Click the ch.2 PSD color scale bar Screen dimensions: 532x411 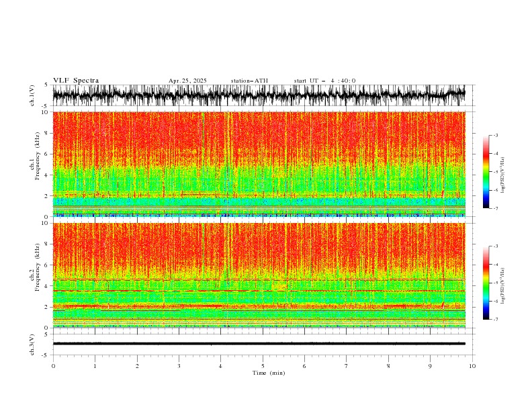486,283
